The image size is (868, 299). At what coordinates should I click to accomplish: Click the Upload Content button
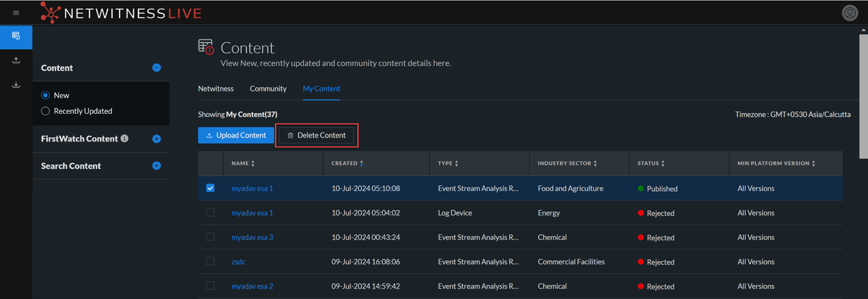click(x=235, y=135)
